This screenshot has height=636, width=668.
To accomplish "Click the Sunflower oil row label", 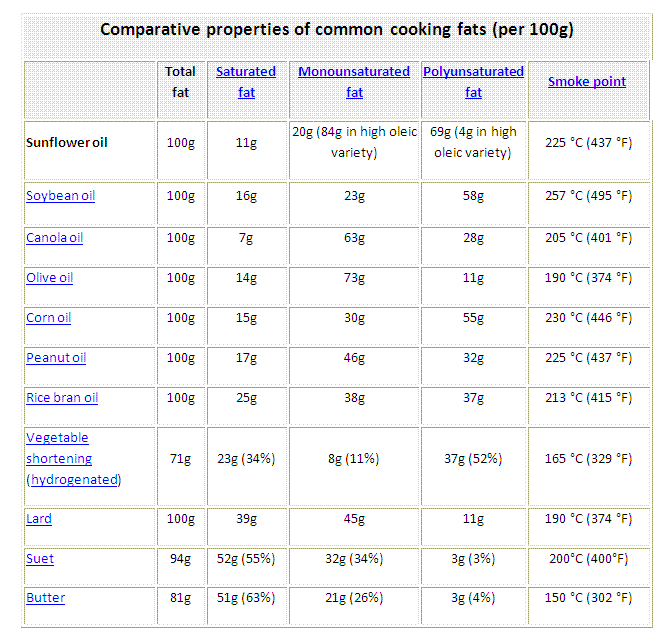I will pyautogui.click(x=66, y=142).
